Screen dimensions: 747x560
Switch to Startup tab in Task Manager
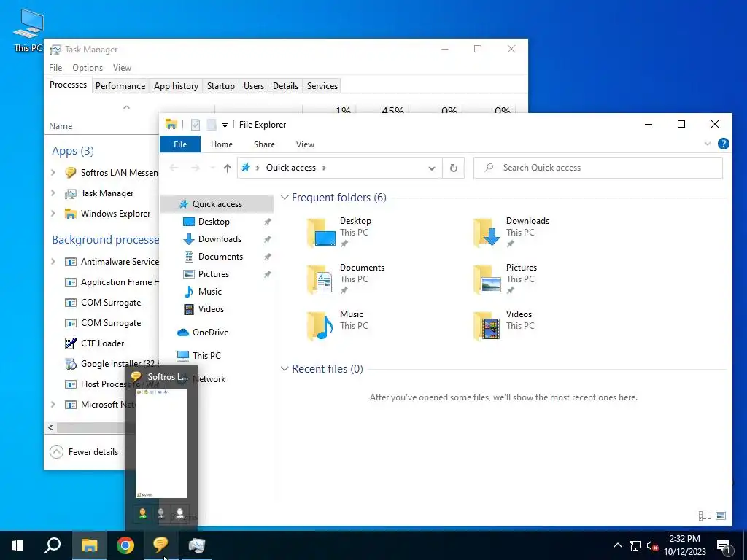(x=220, y=86)
